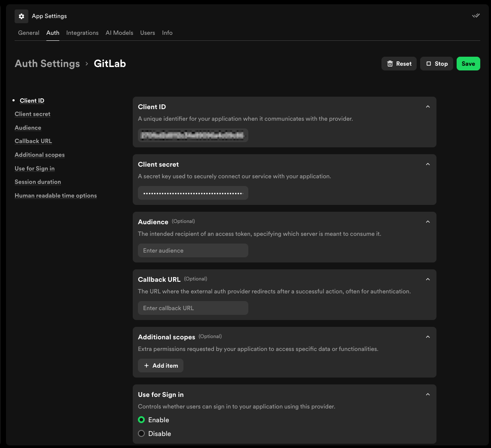Collapse the Callback URL section
491x448 pixels.
pyautogui.click(x=428, y=279)
